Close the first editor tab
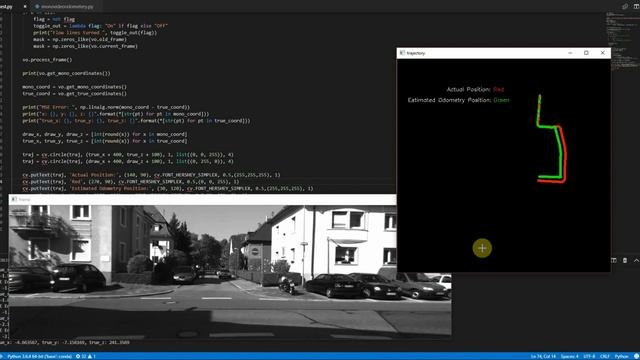Image resolution: width=640 pixels, height=360 pixels. click(25, 7)
